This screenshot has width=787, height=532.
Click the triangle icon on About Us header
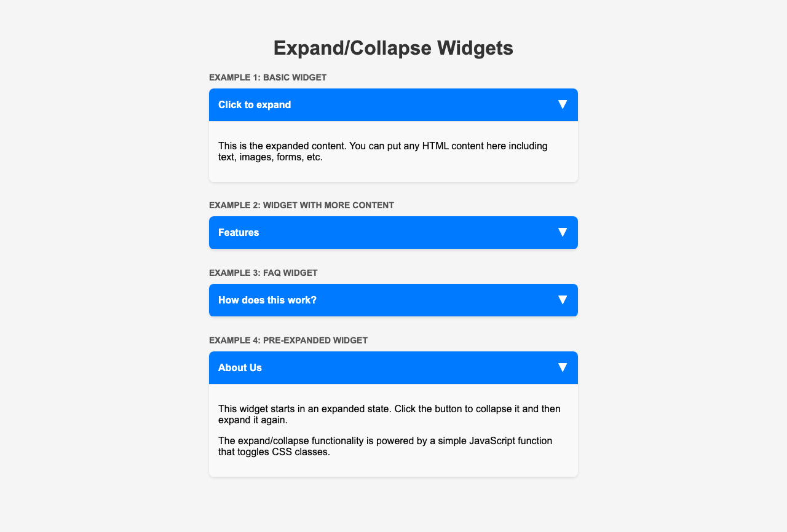(x=562, y=367)
